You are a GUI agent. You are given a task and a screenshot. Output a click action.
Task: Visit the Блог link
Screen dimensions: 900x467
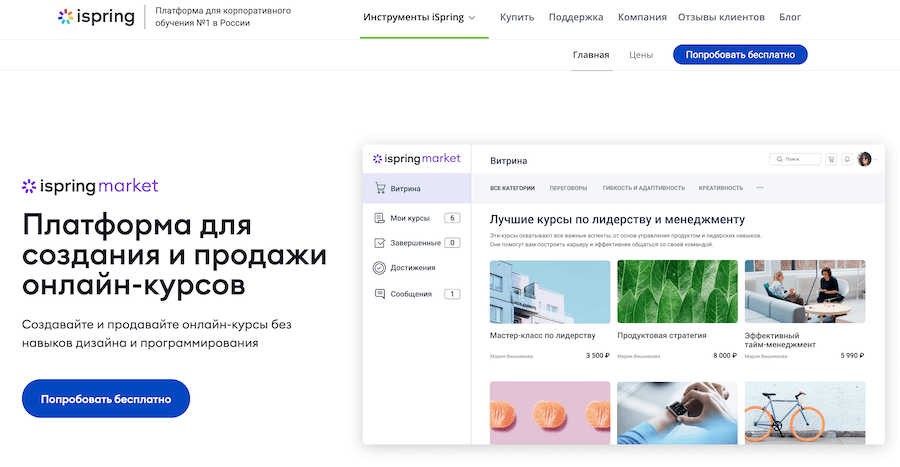790,17
